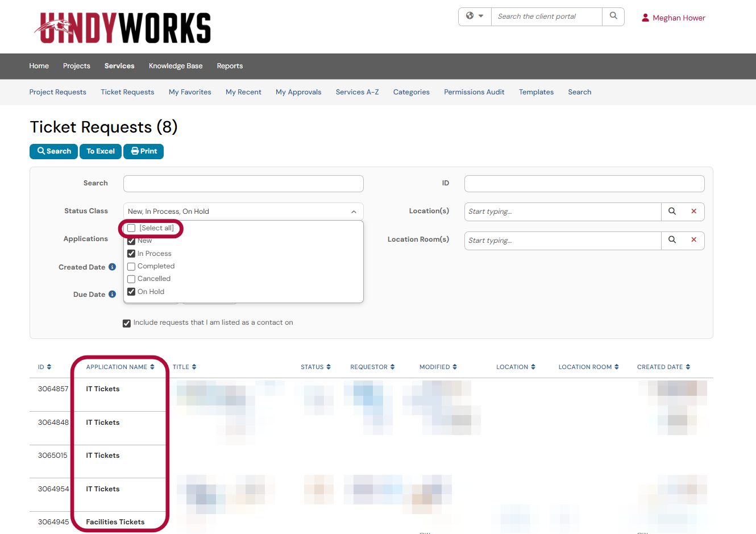Click the sort icon on the Title column
This screenshot has height=534, width=756.
point(194,367)
